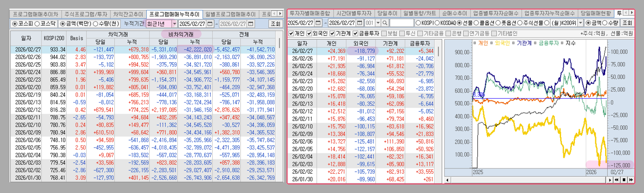The width and height of the screenshot is (644, 193).
Task: Uncheck the 기관계 checkbox
Action: click(333, 33)
